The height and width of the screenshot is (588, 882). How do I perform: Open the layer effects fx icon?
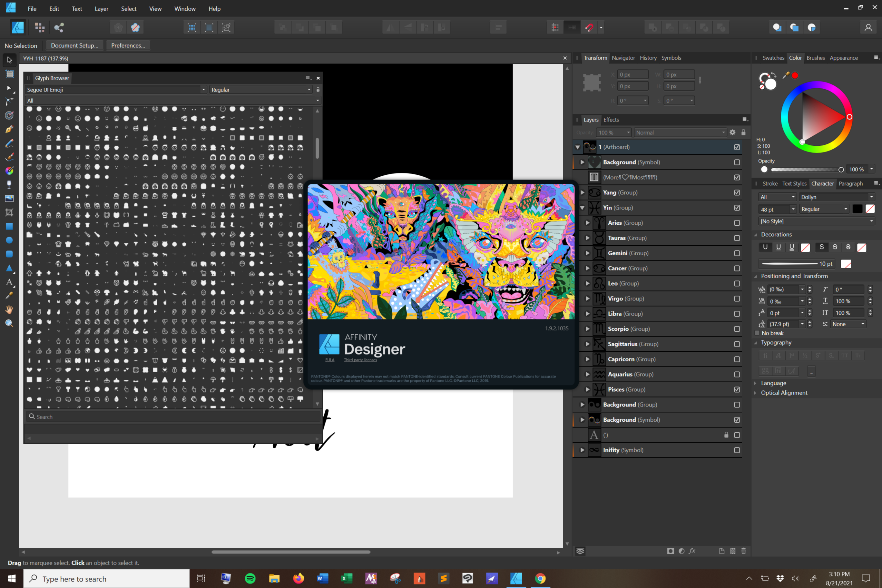(x=692, y=551)
